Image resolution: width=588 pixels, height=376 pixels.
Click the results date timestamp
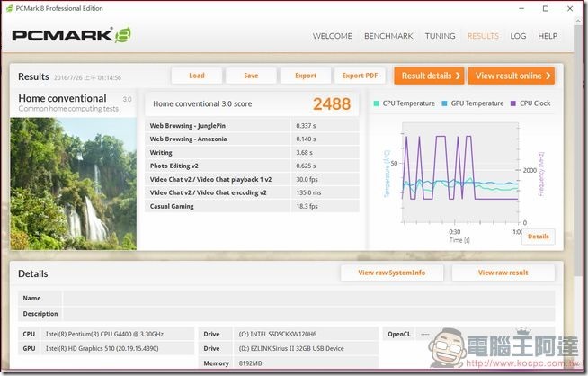pos(87,77)
